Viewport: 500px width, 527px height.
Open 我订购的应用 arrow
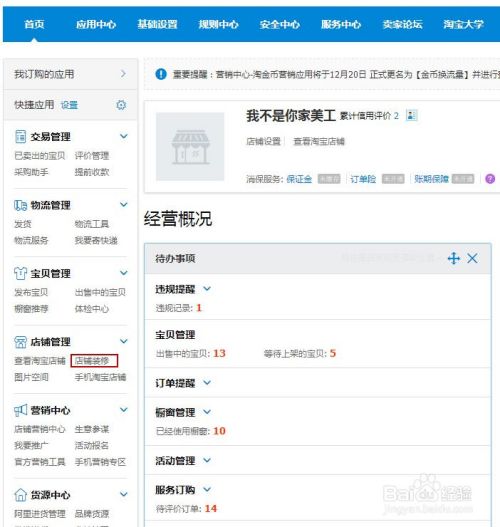coord(123,74)
